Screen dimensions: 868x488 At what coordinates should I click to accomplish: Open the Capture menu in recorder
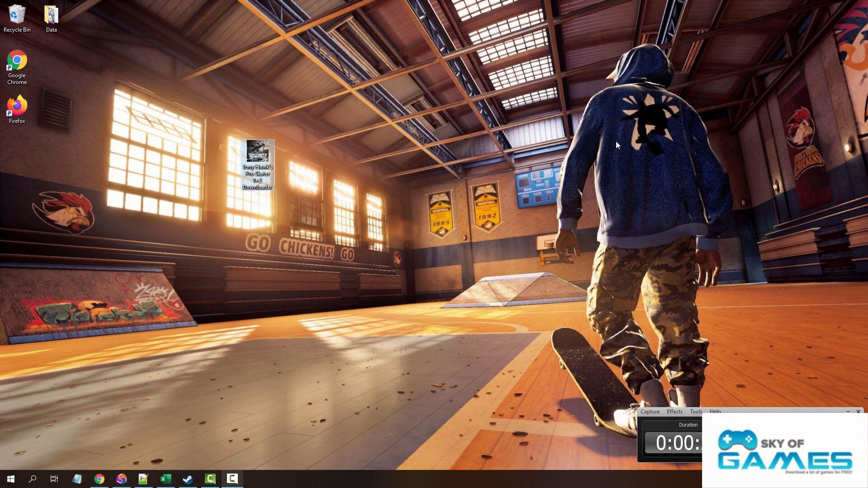[650, 412]
